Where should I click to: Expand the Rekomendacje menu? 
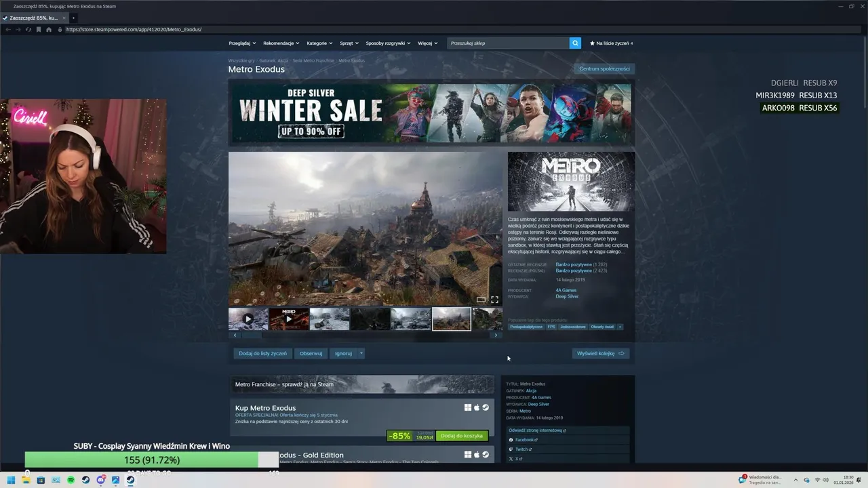pyautogui.click(x=281, y=43)
